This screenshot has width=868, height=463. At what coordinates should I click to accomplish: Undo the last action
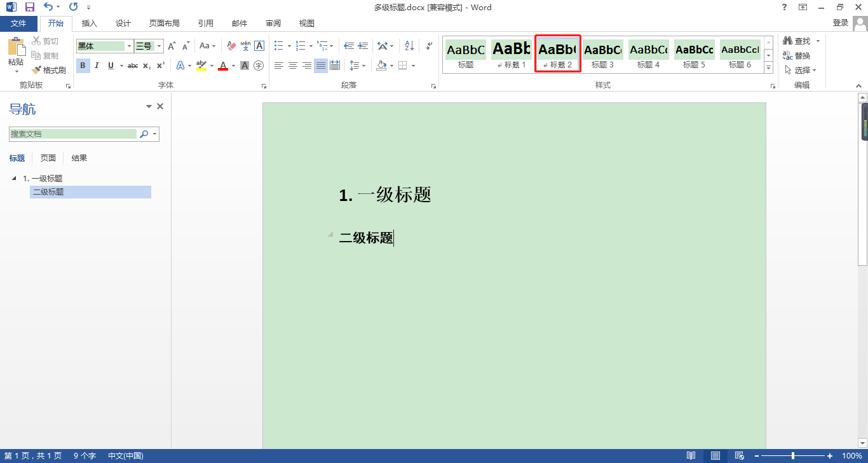tap(48, 8)
